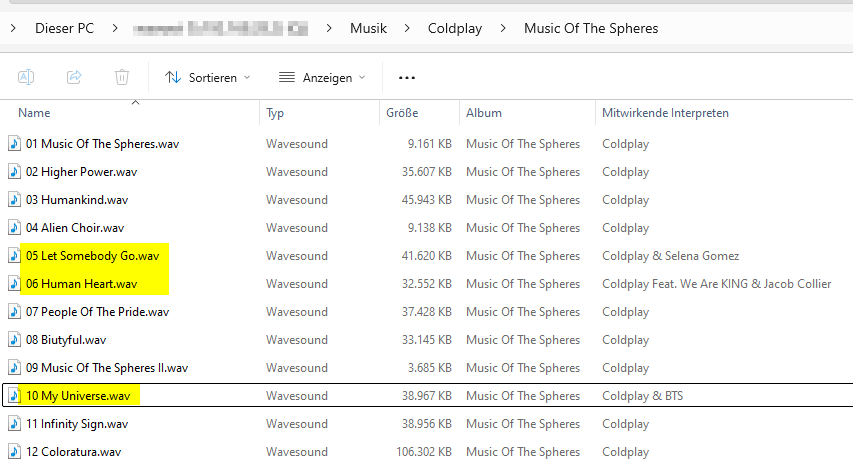Select file 10 My Universe.wav
853x468 pixels.
(x=78, y=396)
